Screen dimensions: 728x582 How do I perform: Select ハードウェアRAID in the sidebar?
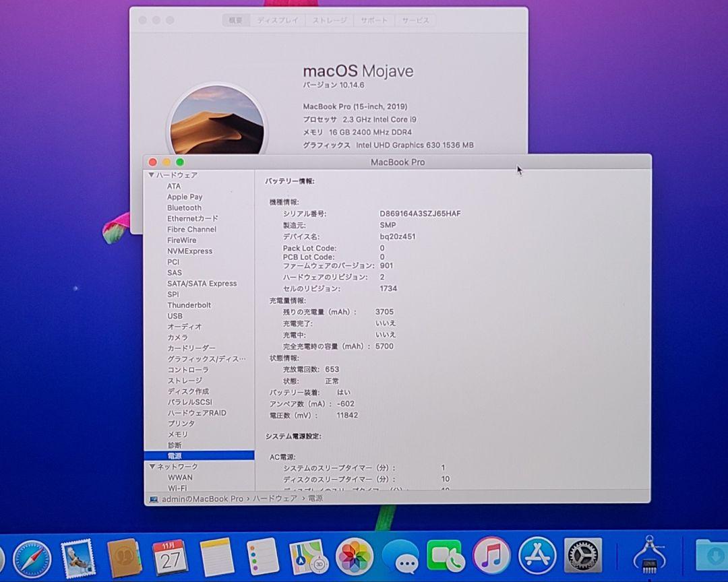pos(197,413)
